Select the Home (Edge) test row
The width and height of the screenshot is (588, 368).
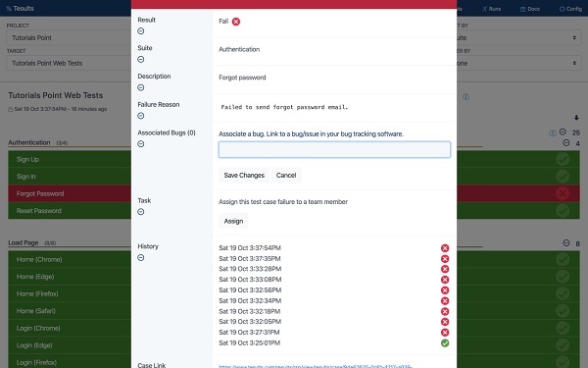pos(70,277)
